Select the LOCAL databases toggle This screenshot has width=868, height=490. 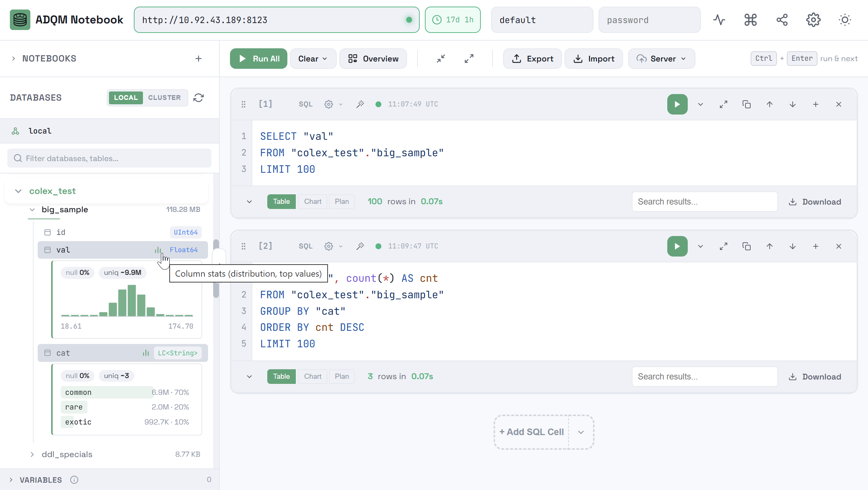tap(126, 98)
